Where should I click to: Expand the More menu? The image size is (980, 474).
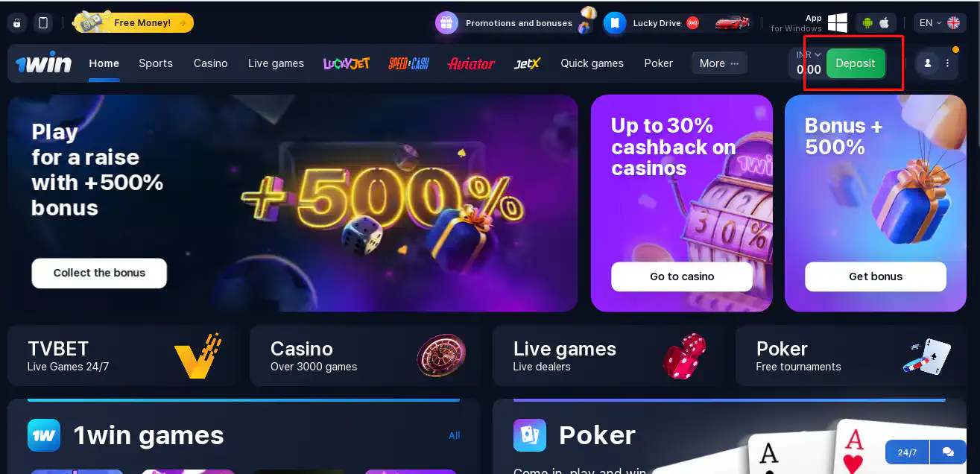pos(719,63)
